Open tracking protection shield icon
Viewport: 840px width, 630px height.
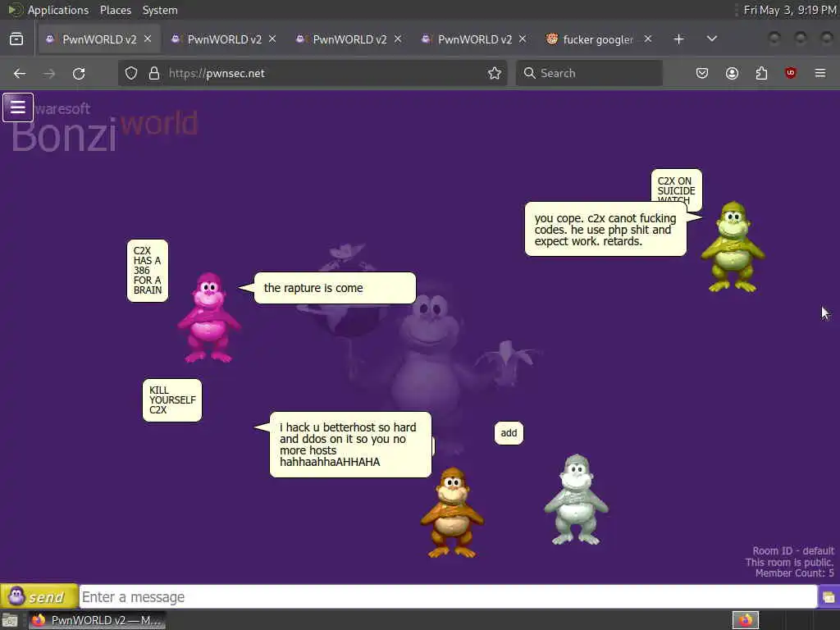tap(131, 73)
